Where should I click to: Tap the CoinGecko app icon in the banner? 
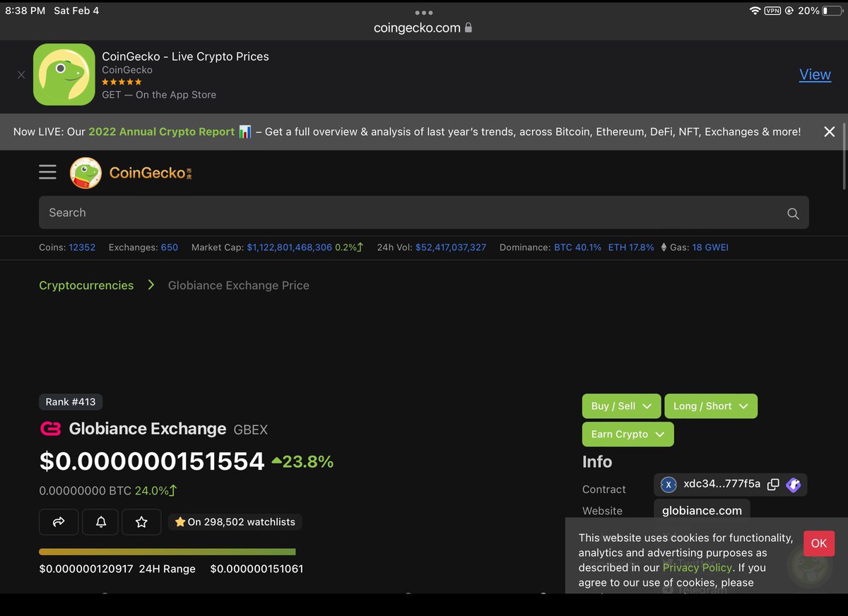point(64,74)
